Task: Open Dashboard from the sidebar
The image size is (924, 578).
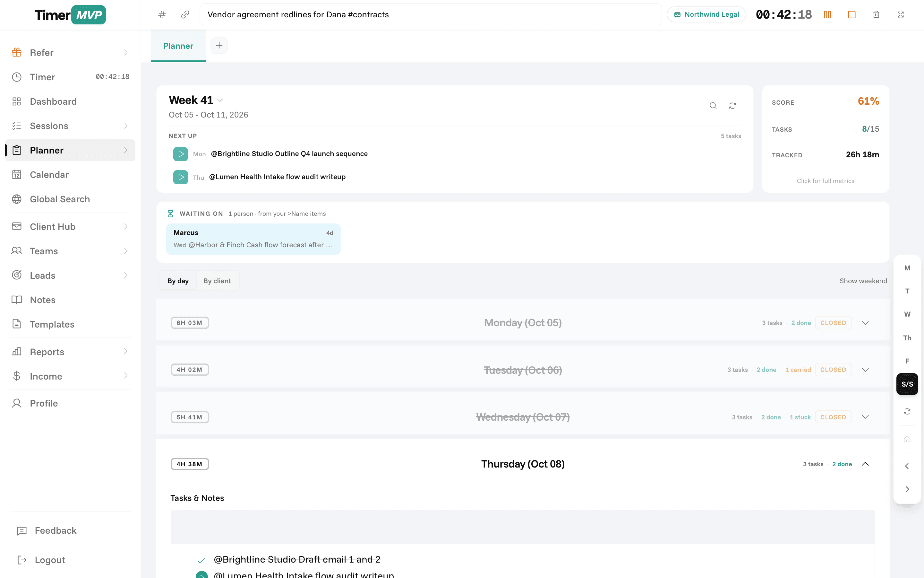Action: point(70,101)
